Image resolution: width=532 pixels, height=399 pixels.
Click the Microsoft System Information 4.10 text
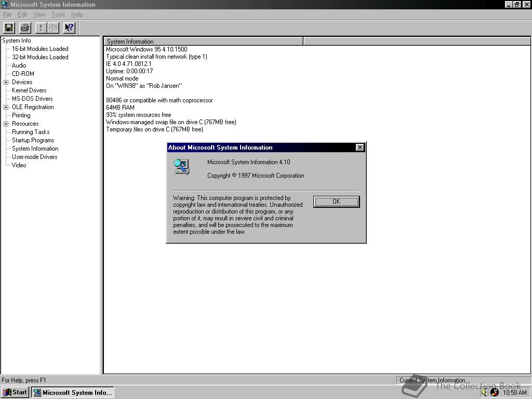tap(249, 162)
